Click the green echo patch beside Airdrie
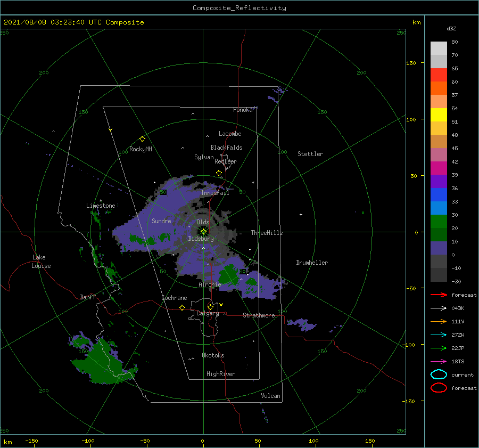The image size is (479, 448). click(228, 274)
